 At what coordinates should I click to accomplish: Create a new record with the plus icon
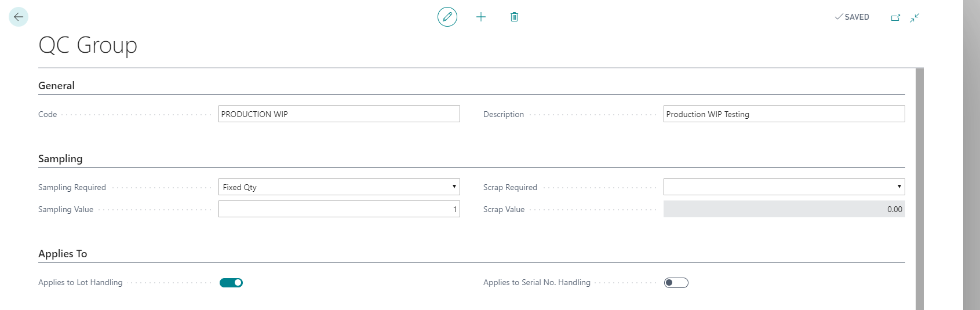point(480,17)
